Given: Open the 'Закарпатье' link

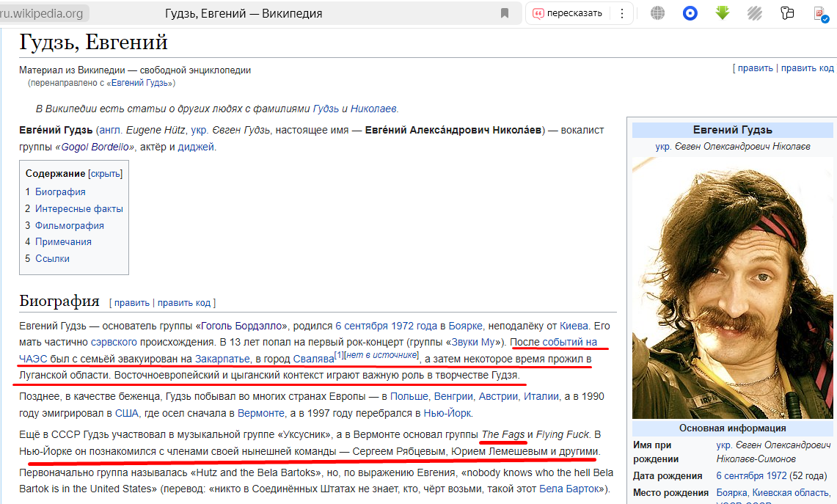Looking at the screenshot, I should tap(222, 359).
